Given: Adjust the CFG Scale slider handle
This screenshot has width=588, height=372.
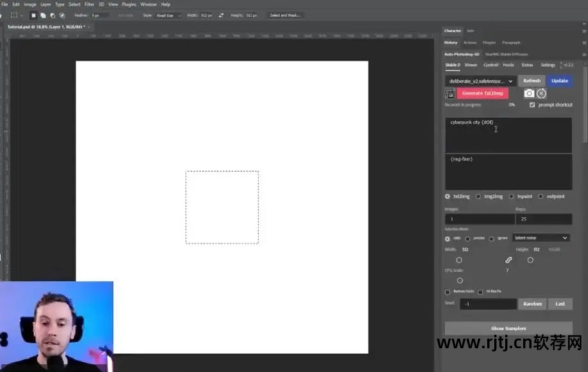Looking at the screenshot, I should [x=460, y=281].
